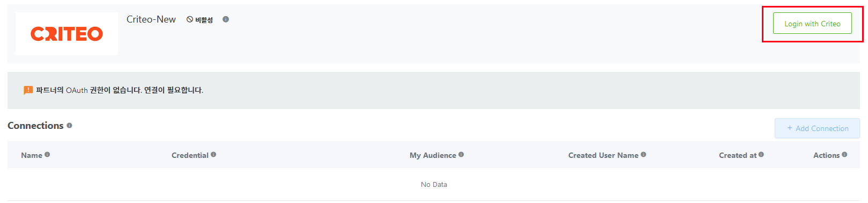Image resolution: width=868 pixels, height=203 pixels.
Task: Click the My Audience column info icon
Action: tap(461, 155)
